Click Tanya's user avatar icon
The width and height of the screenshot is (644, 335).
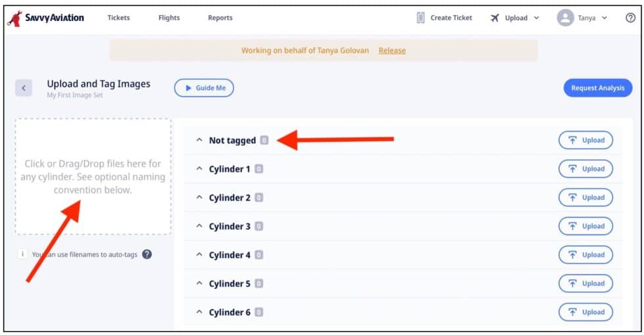[x=564, y=18]
